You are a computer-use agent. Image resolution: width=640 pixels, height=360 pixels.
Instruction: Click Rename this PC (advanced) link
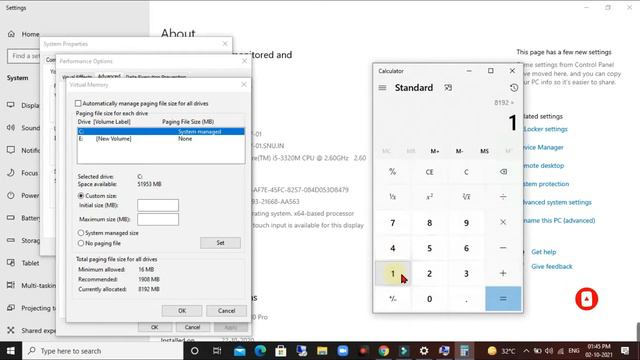click(560, 220)
